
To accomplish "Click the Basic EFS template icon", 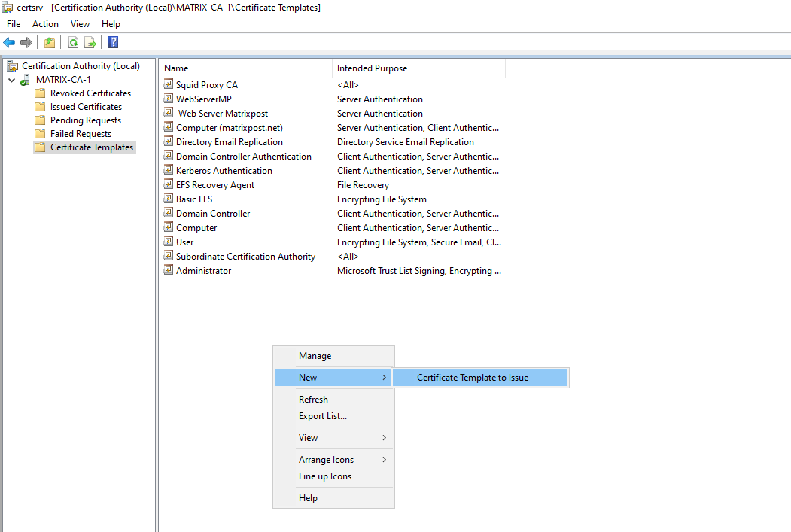I will [x=168, y=199].
